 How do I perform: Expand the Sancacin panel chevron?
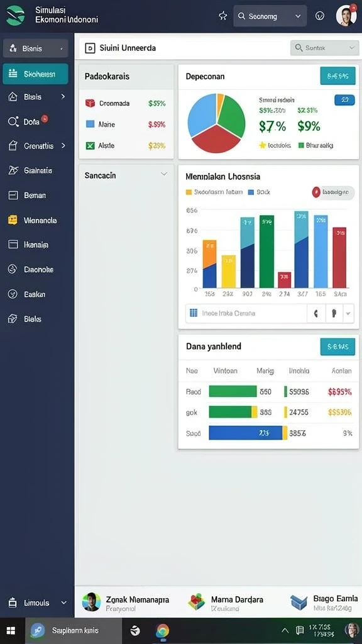(x=164, y=174)
